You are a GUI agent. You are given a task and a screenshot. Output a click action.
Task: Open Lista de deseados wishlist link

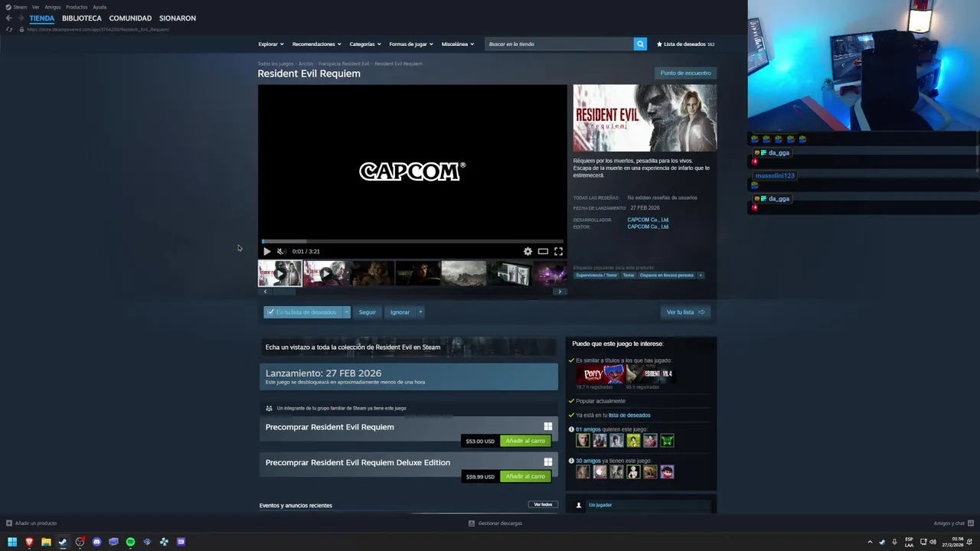(x=685, y=44)
